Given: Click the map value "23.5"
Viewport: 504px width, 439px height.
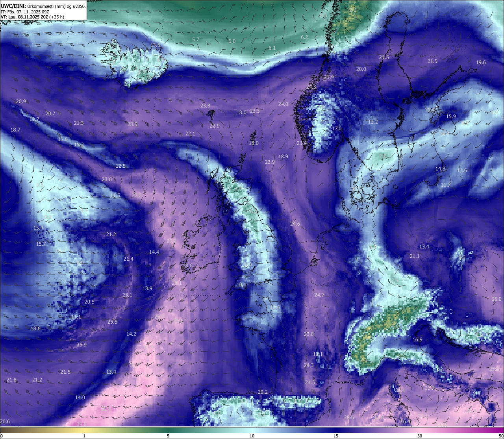Looking at the screenshot, I should tap(255, 111).
